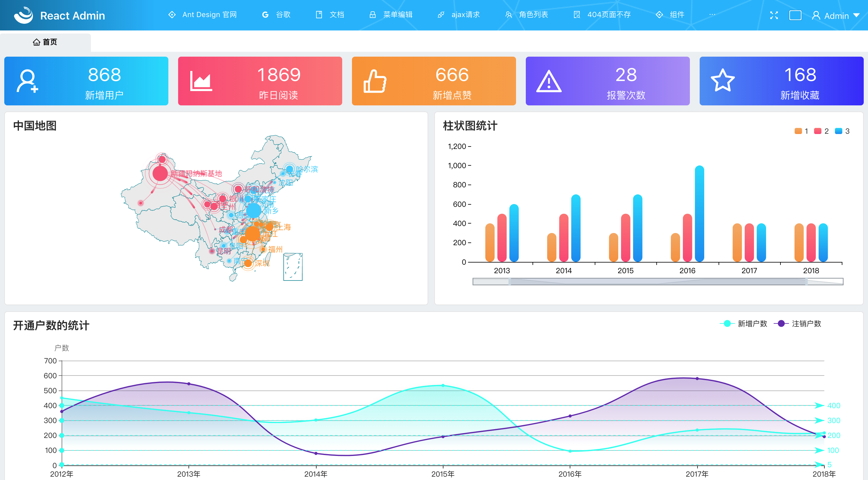This screenshot has height=480, width=868.
Task: Click the React Admin logo
Action: (x=23, y=15)
